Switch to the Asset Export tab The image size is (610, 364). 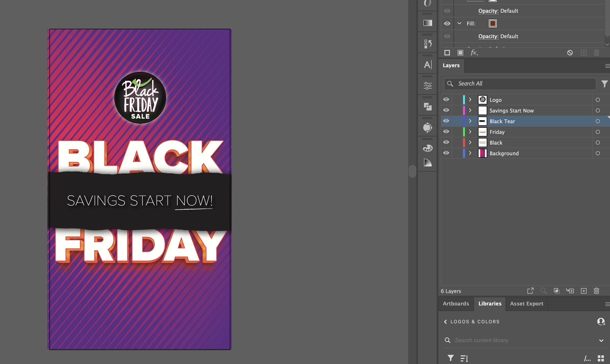(526, 304)
